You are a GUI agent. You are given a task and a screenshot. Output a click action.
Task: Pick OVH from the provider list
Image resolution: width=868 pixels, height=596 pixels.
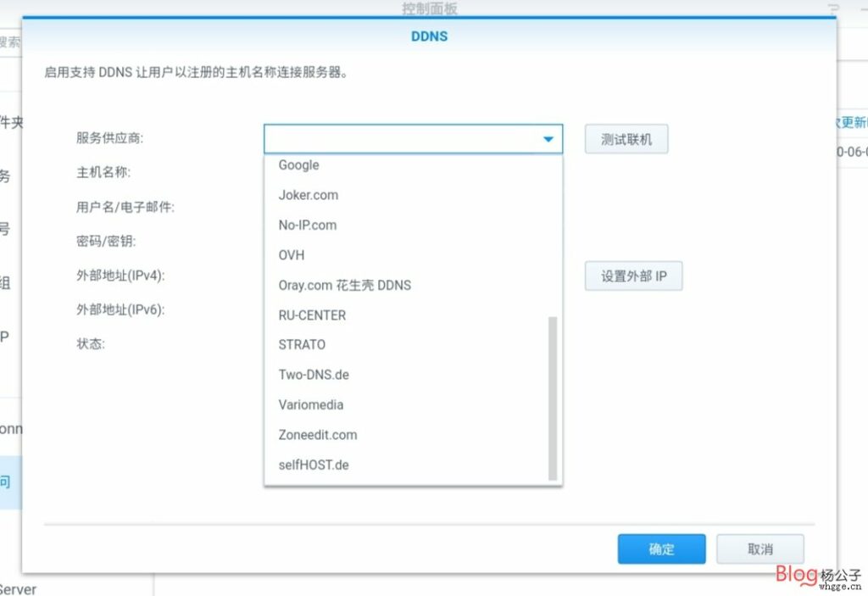pos(413,255)
